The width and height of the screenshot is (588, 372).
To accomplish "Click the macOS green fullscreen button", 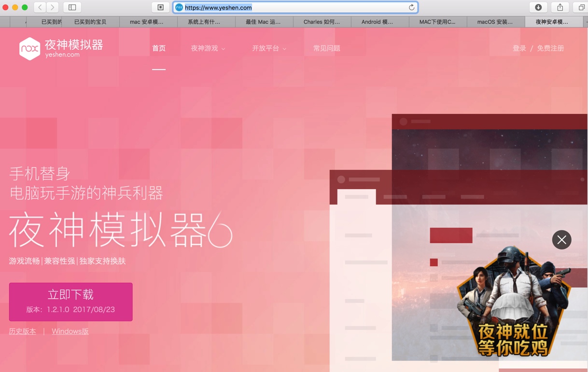I will tap(25, 7).
